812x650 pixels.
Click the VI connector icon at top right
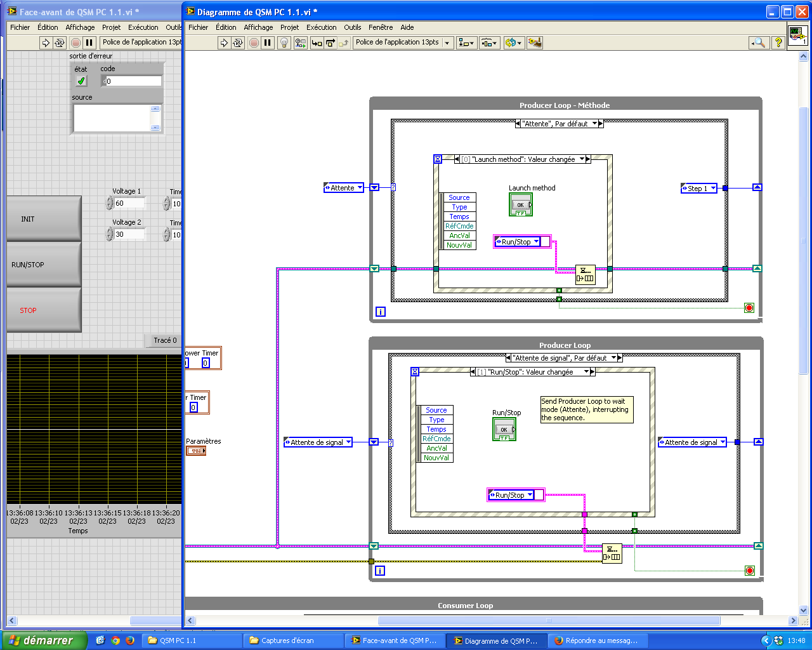(798, 35)
